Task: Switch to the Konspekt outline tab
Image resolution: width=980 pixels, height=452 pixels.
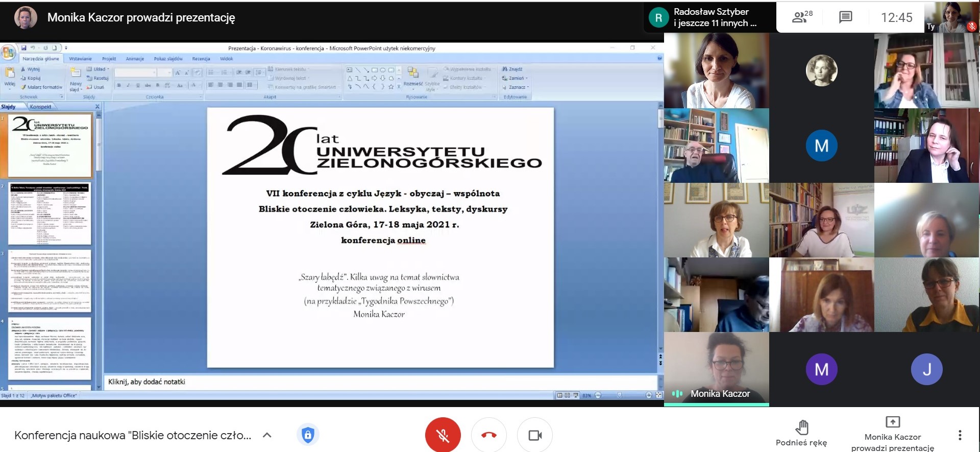Action: pos(40,107)
